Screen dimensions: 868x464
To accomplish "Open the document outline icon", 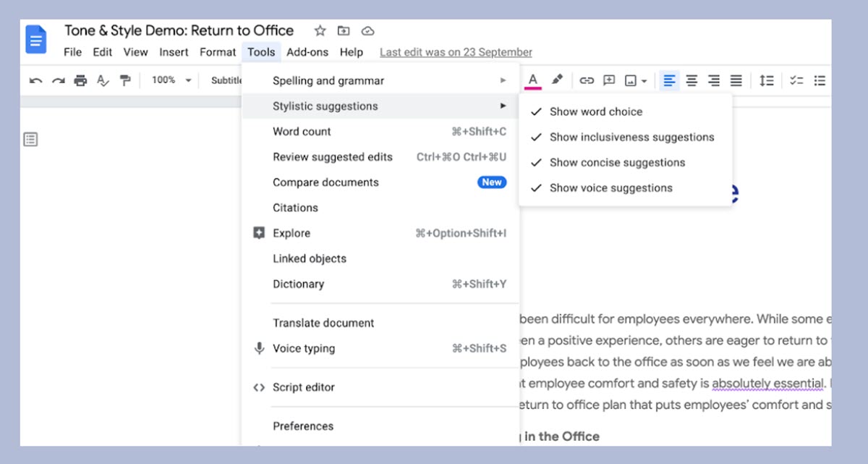I will pyautogui.click(x=30, y=139).
